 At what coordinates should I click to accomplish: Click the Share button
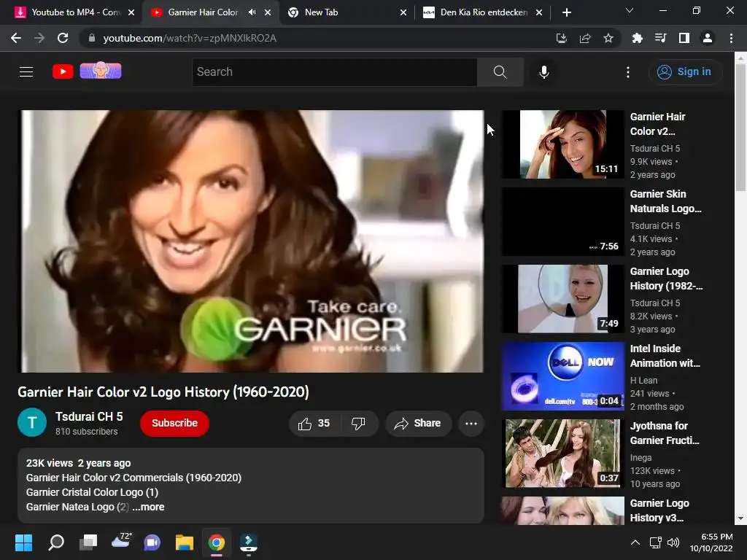pyautogui.click(x=418, y=424)
